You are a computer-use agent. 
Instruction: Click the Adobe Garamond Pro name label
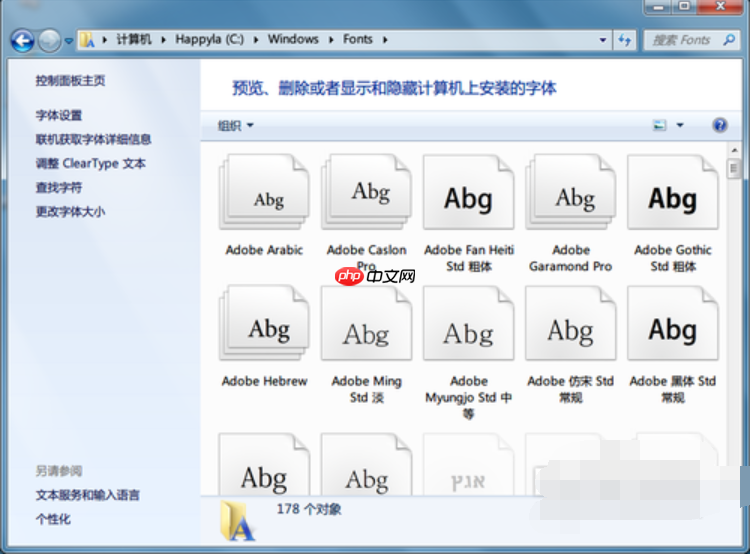pyautogui.click(x=571, y=258)
